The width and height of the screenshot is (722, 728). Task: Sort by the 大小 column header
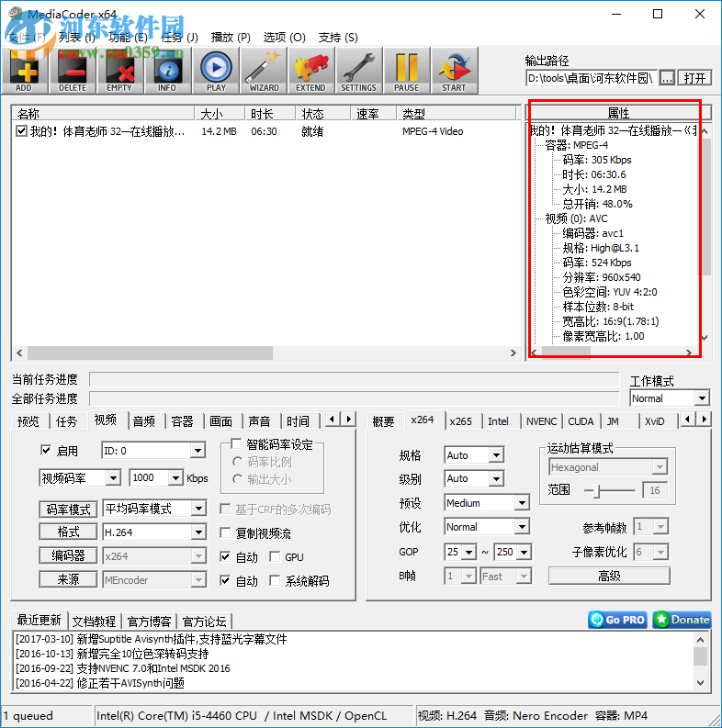point(220,113)
